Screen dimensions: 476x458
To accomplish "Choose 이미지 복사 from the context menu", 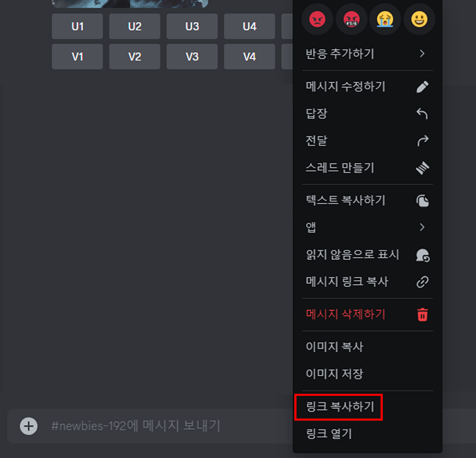I will click(x=367, y=347).
